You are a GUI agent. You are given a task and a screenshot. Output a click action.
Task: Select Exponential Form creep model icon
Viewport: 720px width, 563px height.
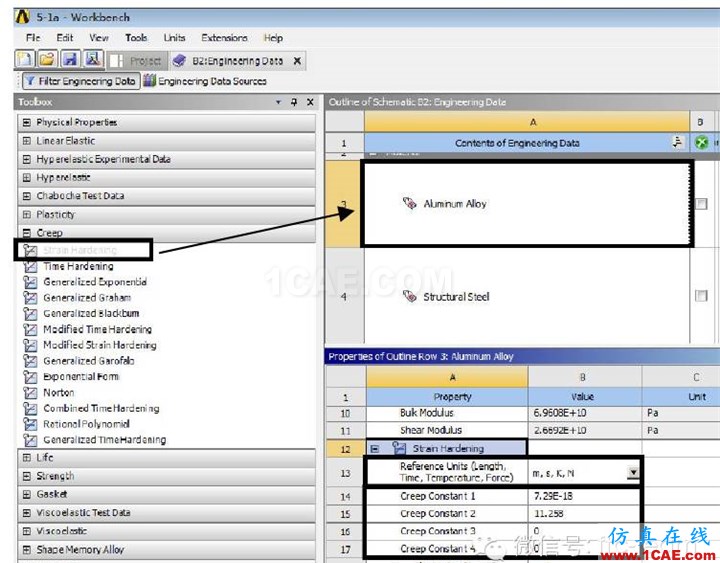(30, 377)
